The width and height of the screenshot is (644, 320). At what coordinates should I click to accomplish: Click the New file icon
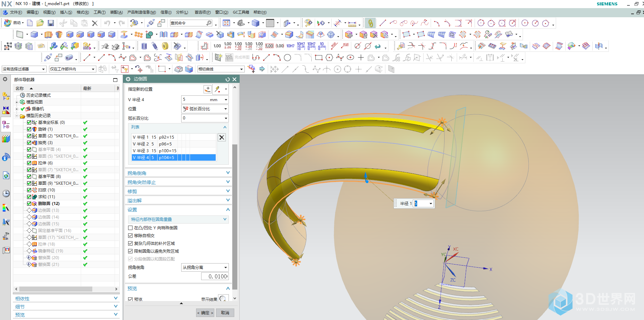click(30, 23)
